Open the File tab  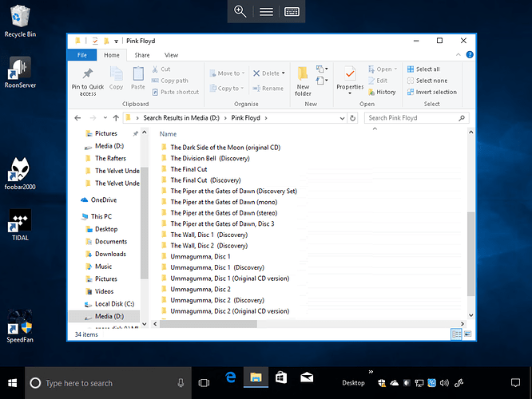[x=82, y=55]
